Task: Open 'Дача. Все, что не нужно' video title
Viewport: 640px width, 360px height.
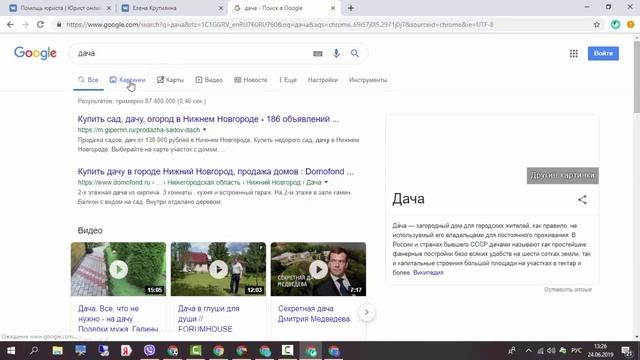Action: 118,319
